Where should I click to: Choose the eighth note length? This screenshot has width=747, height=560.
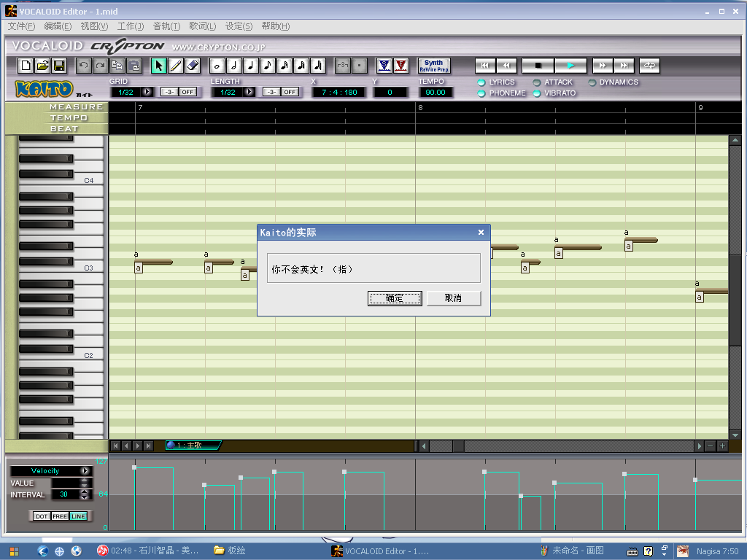pos(268,66)
